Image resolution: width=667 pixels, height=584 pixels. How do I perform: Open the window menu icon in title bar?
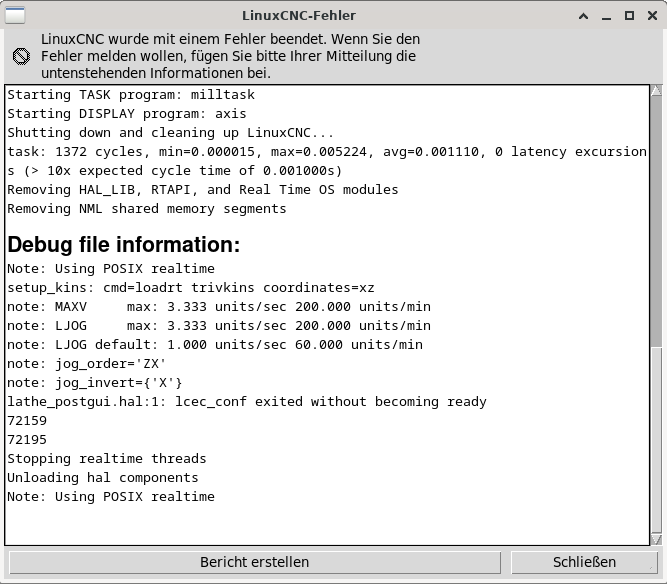pyautogui.click(x=15, y=15)
